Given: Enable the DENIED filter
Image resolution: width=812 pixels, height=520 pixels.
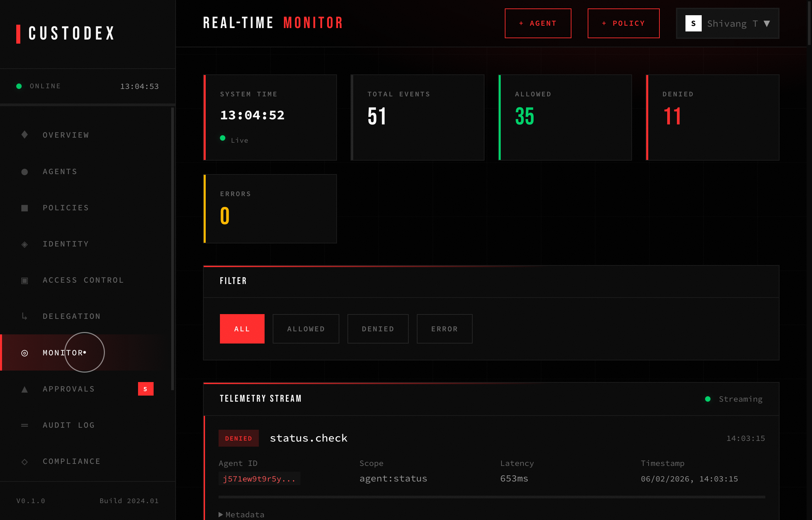Looking at the screenshot, I should pyautogui.click(x=378, y=328).
